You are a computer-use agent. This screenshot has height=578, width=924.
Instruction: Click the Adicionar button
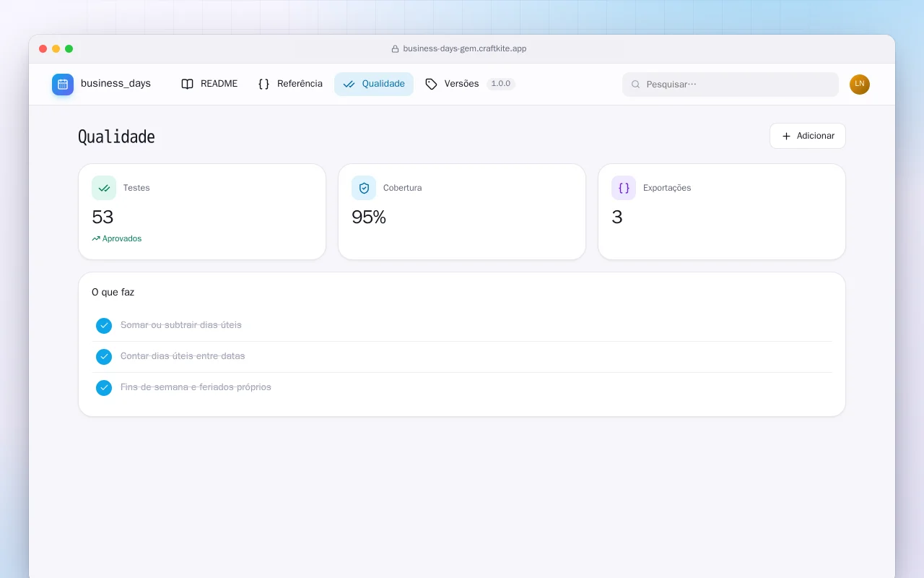808,136
